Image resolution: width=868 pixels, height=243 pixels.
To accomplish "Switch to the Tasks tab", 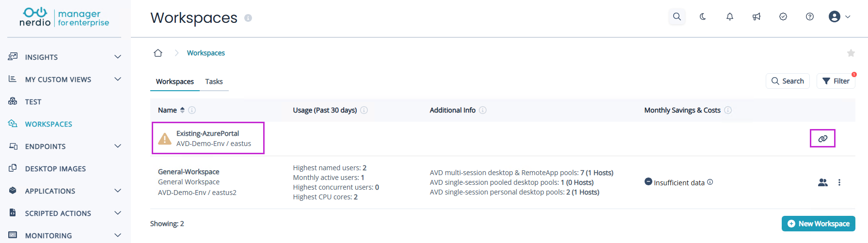I will click(x=214, y=81).
